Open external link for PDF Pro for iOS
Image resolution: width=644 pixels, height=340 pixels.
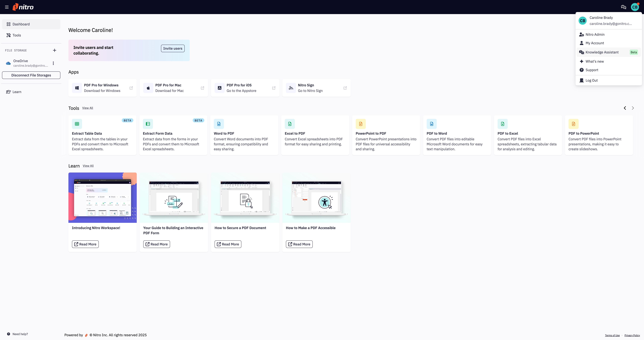[274, 88]
